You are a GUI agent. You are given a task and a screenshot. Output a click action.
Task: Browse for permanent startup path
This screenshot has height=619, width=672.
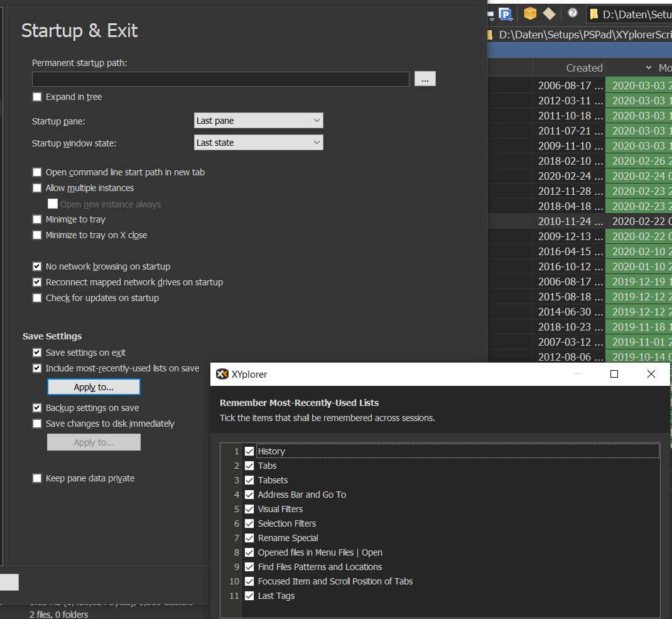[x=425, y=79]
